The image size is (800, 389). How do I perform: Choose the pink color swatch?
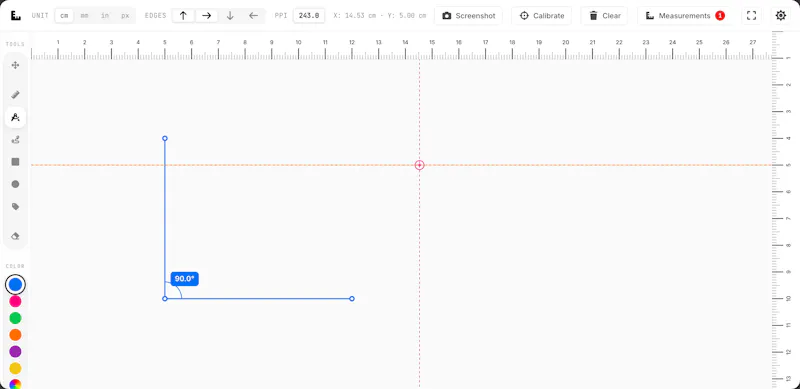pyautogui.click(x=15, y=301)
